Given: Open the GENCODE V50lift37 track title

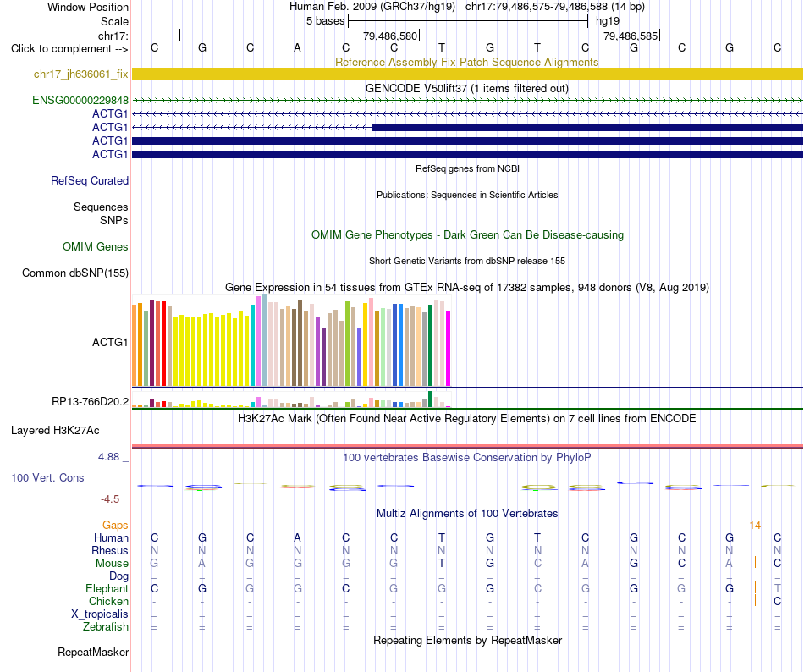Looking at the screenshot, I should point(466,88).
